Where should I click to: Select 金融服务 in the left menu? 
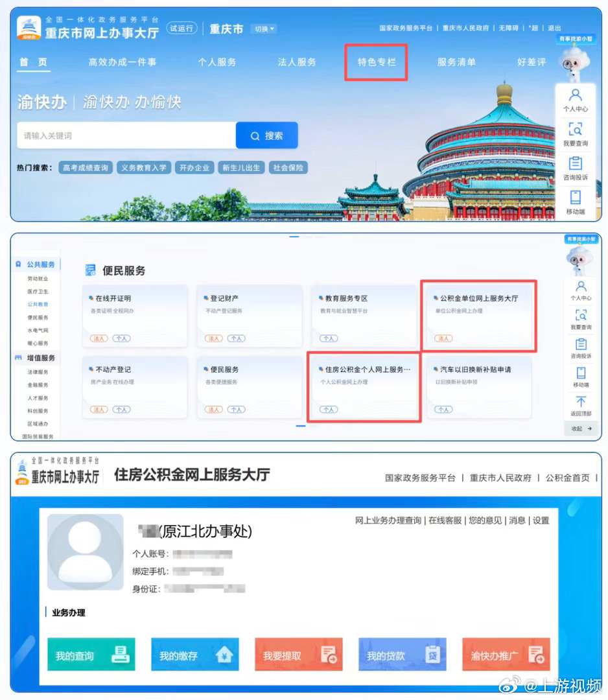(38, 385)
